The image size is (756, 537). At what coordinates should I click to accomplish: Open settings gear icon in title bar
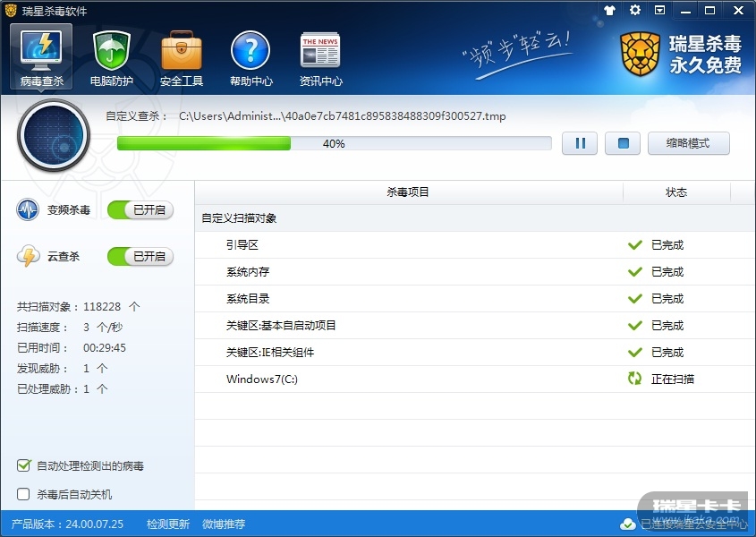(x=635, y=10)
